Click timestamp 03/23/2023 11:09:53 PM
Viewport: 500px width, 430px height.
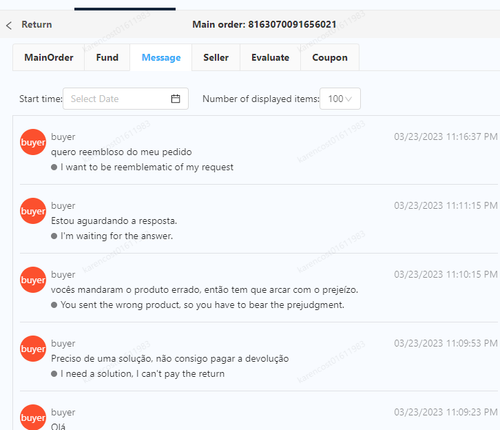pos(446,343)
